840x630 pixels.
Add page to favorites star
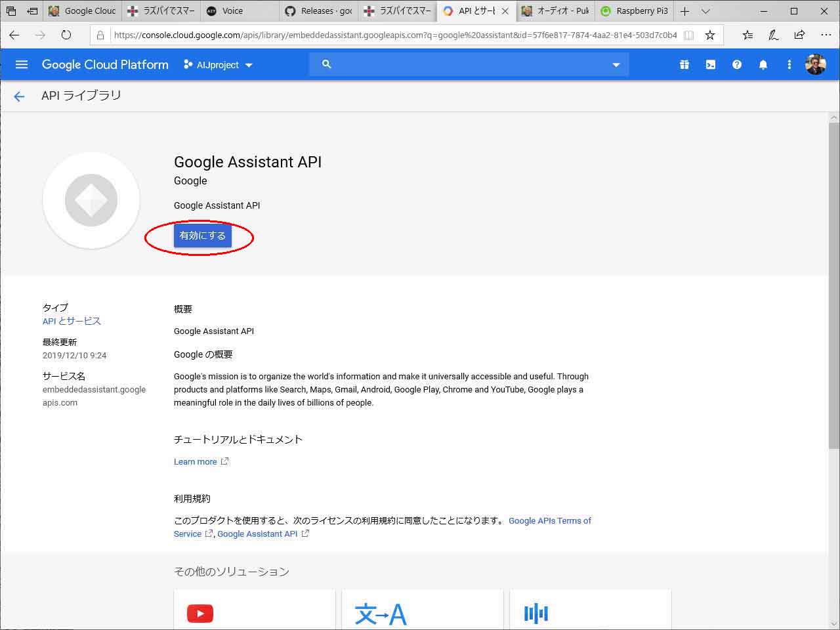click(710, 35)
